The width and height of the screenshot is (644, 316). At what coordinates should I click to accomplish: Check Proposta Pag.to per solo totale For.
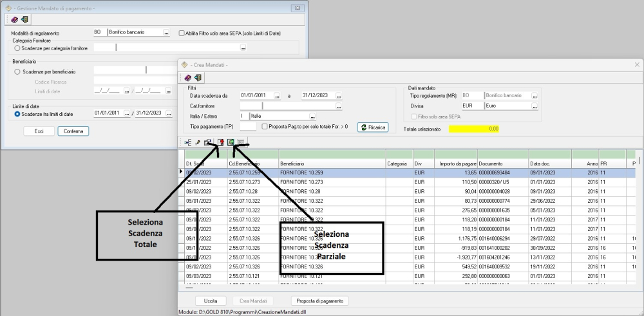point(265,127)
